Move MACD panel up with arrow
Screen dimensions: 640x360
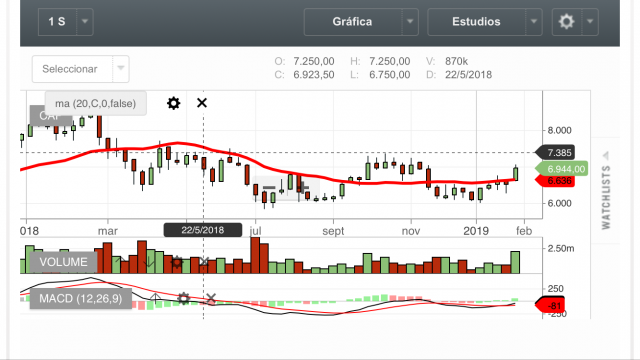[x=155, y=298]
